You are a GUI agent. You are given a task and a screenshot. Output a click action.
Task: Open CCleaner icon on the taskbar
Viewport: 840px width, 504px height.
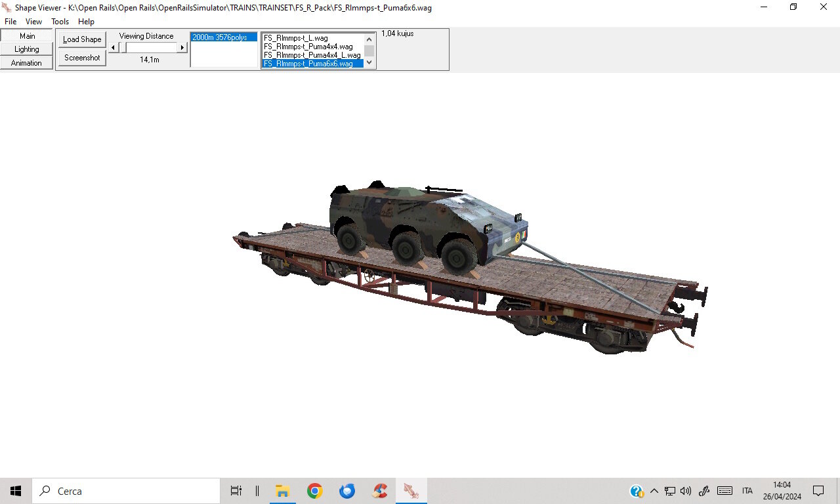[x=379, y=491]
